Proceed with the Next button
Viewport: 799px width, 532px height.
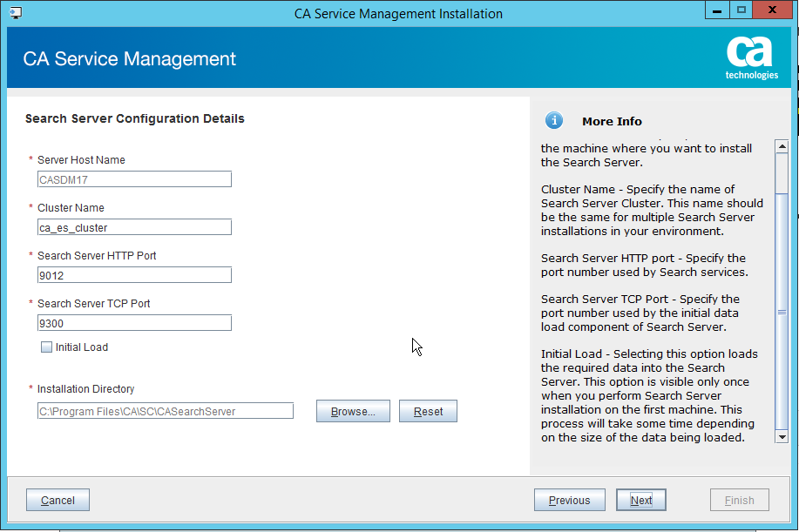[x=641, y=501]
